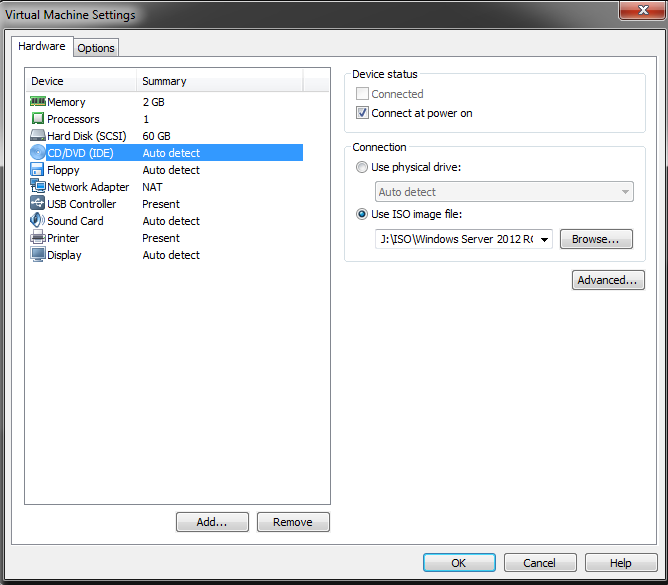
Task: Click the Processors chip icon
Action: [38, 118]
